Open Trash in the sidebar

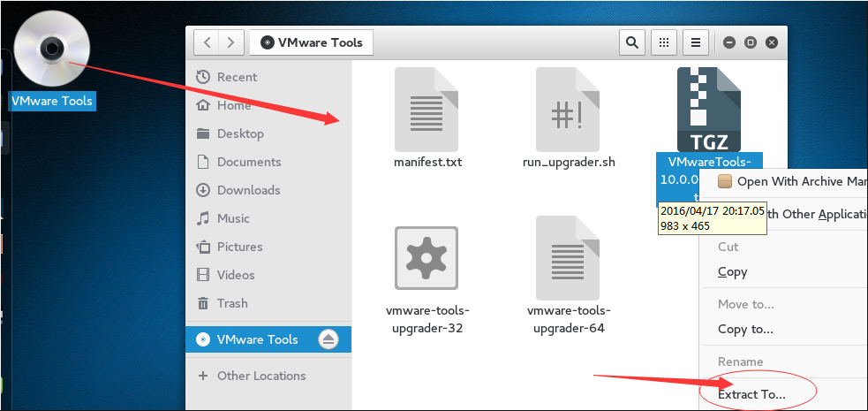point(268,303)
